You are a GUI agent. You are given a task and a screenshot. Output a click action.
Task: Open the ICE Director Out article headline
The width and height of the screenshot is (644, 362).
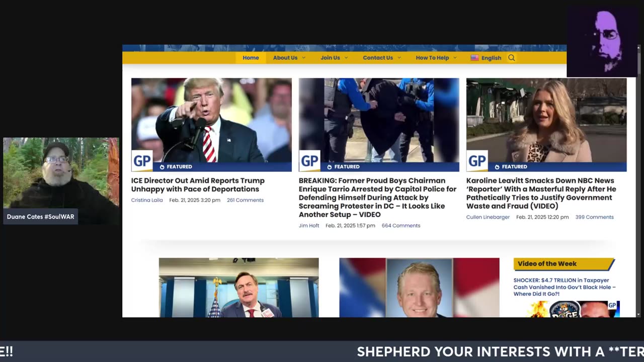(x=198, y=185)
